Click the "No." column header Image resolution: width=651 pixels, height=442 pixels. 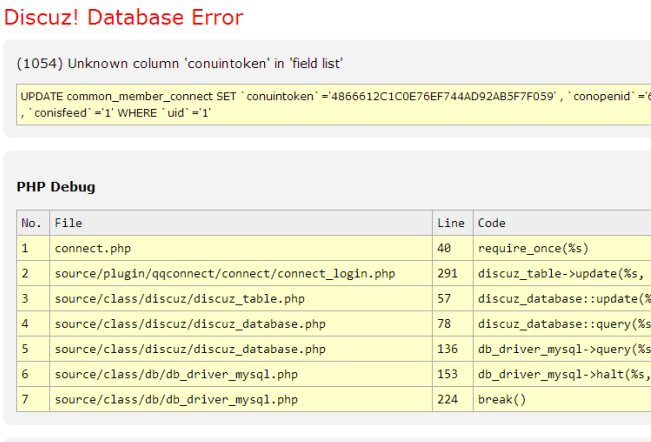(32, 223)
